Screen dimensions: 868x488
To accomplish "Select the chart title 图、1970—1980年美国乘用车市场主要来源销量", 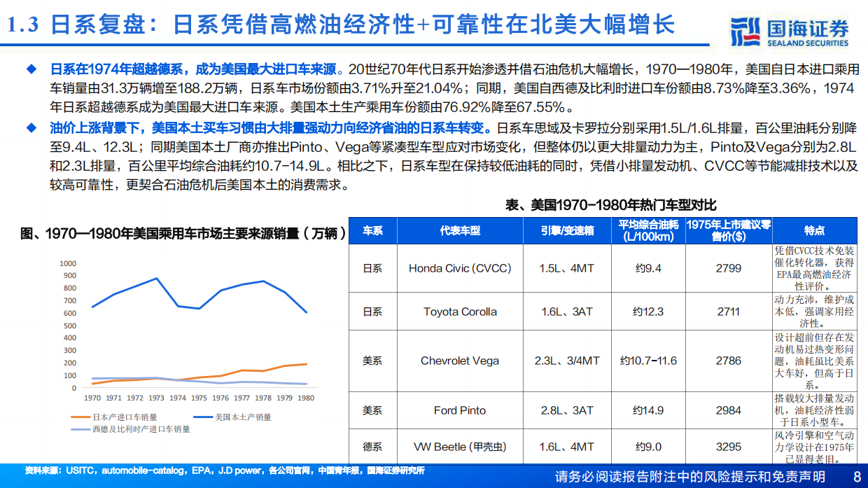I will click(x=184, y=233).
